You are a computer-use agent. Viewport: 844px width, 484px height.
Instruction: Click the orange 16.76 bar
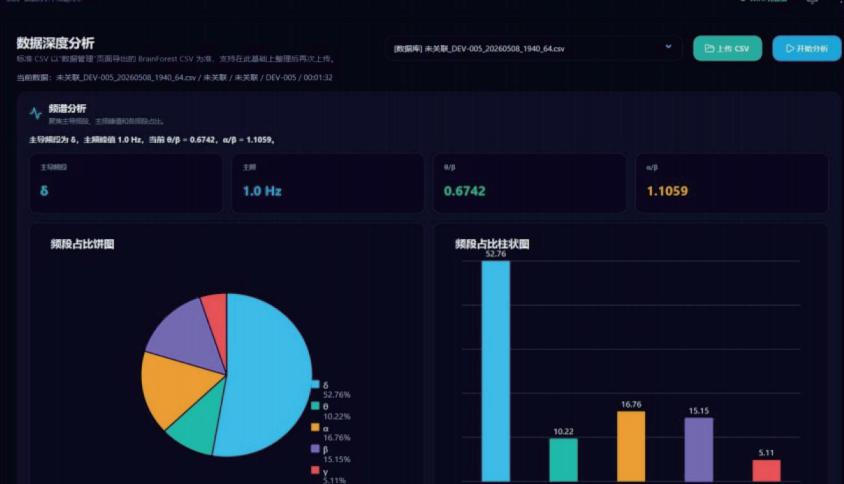pos(631,446)
